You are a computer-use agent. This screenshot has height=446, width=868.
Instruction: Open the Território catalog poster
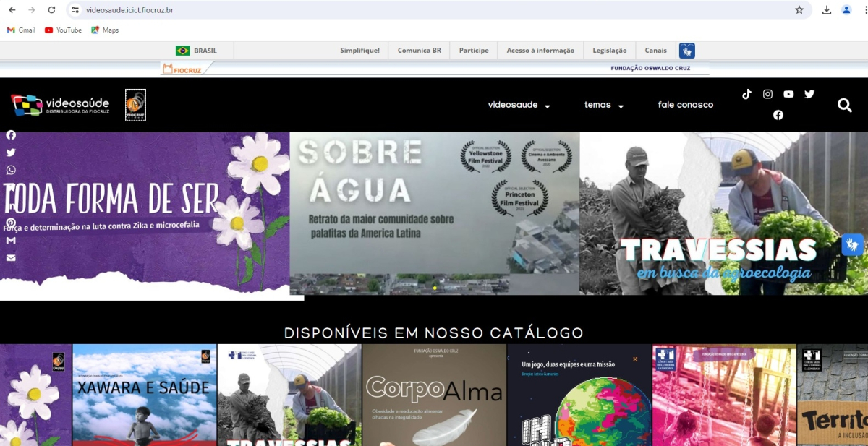click(833, 395)
